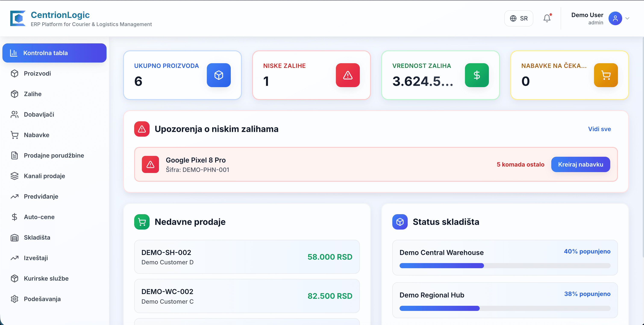Open the SR language selector
The height and width of the screenshot is (325, 644).
tap(519, 18)
